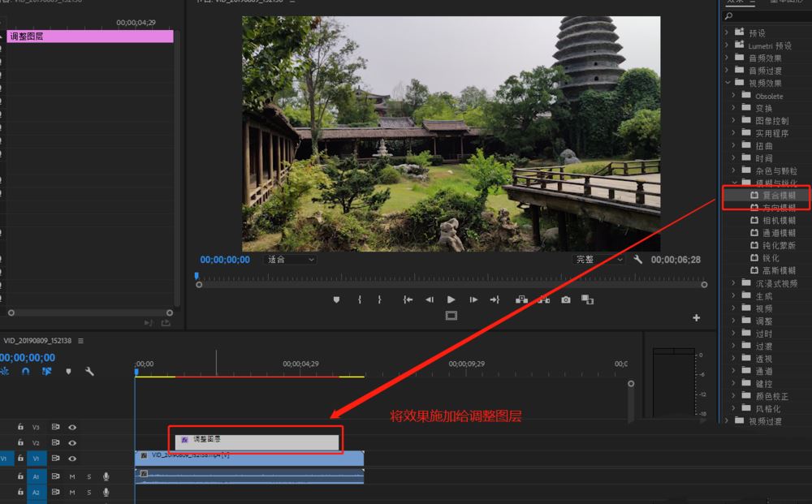
Task: Click the Lift button in the monitor
Action: pyautogui.click(x=521, y=299)
